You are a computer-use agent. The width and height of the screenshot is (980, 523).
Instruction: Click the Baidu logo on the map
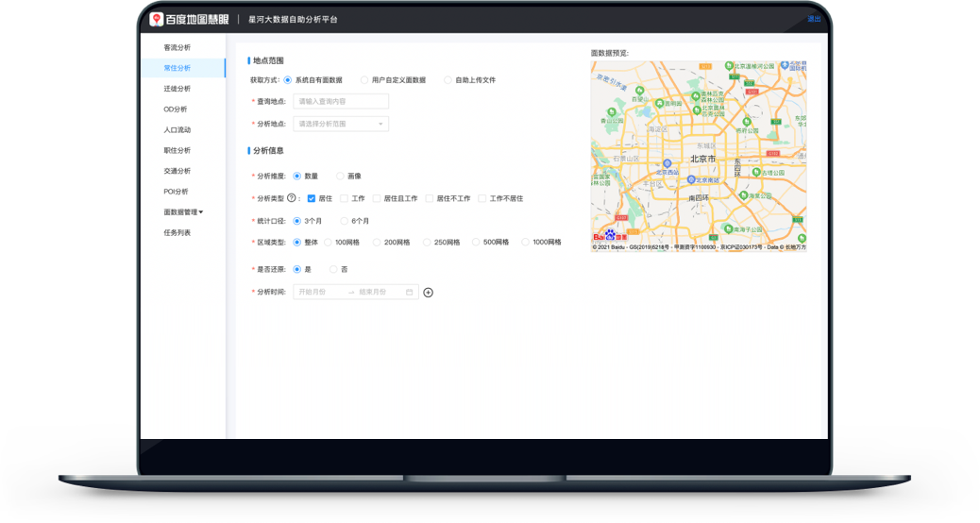(x=610, y=236)
